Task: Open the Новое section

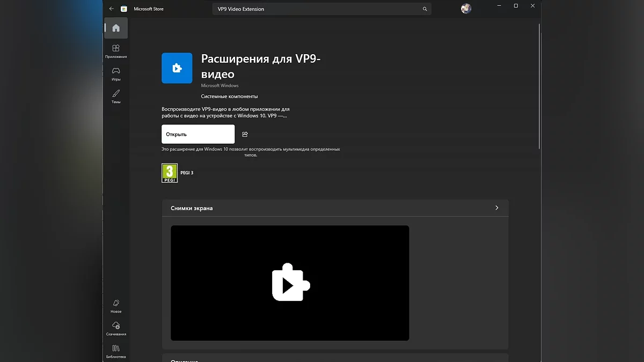Action: click(116, 306)
